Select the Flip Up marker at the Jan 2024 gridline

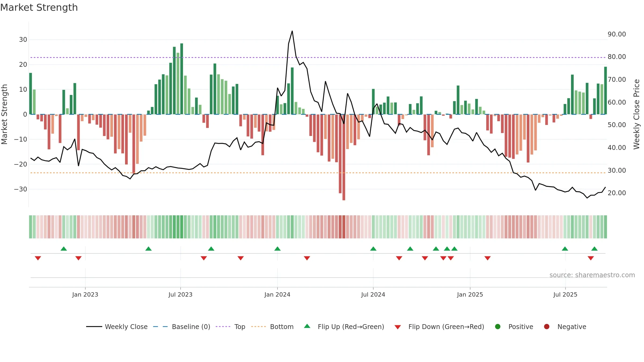(x=277, y=249)
